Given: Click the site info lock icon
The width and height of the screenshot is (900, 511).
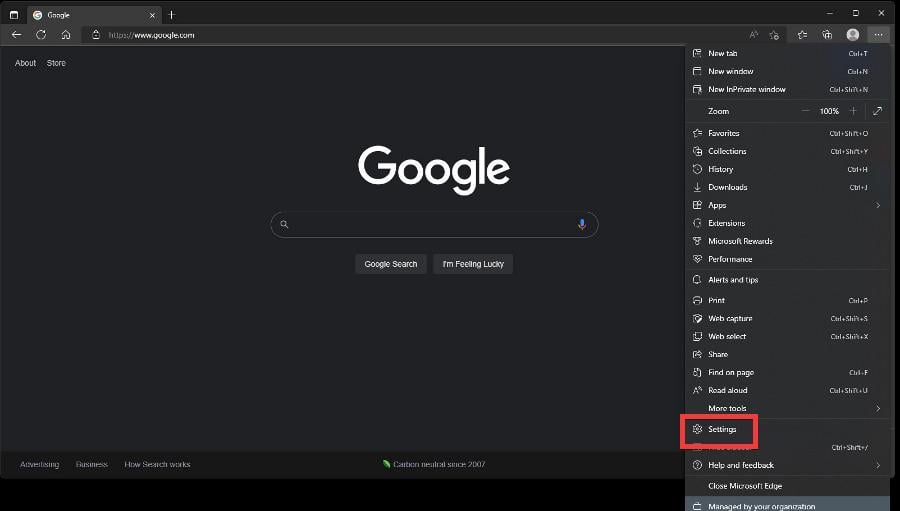Looking at the screenshot, I should (x=96, y=35).
